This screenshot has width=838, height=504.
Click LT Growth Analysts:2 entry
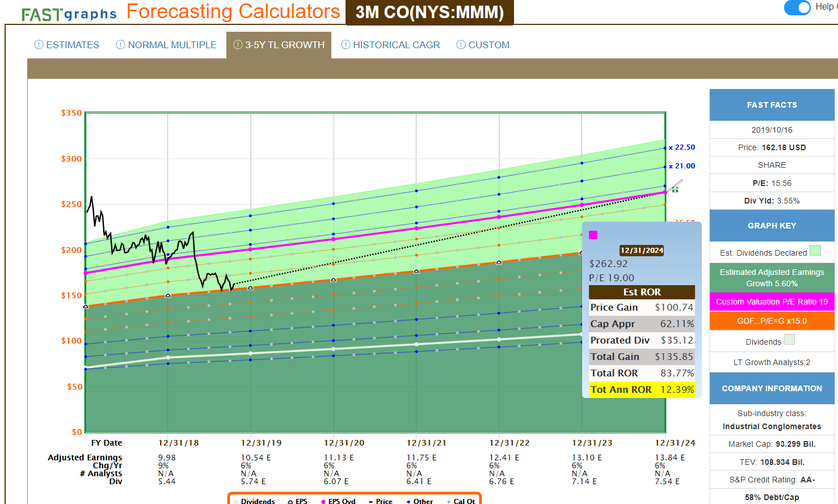click(772, 362)
